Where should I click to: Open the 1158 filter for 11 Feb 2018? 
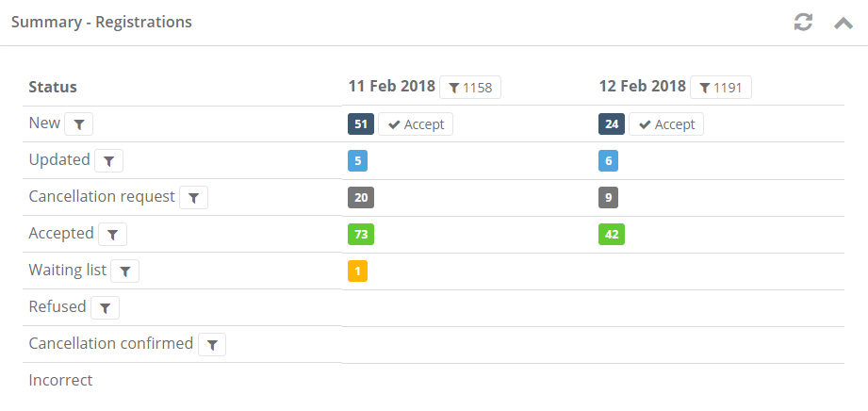[470, 88]
